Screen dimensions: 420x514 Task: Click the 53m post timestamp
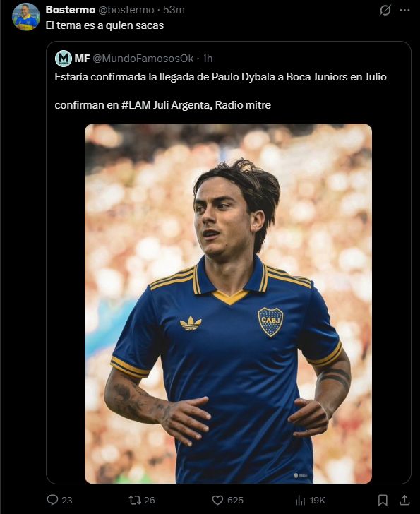click(x=174, y=10)
